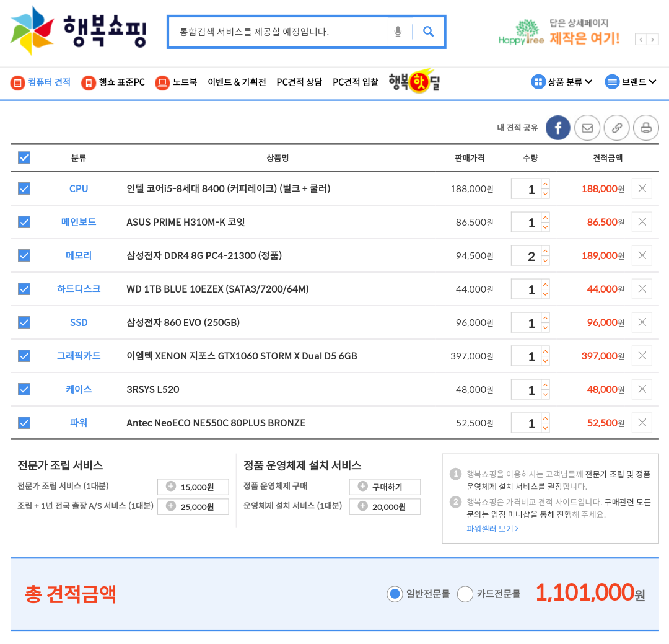
Task: Click product name 삼성전자 860 EVO (250GB)
Action: pos(183,322)
